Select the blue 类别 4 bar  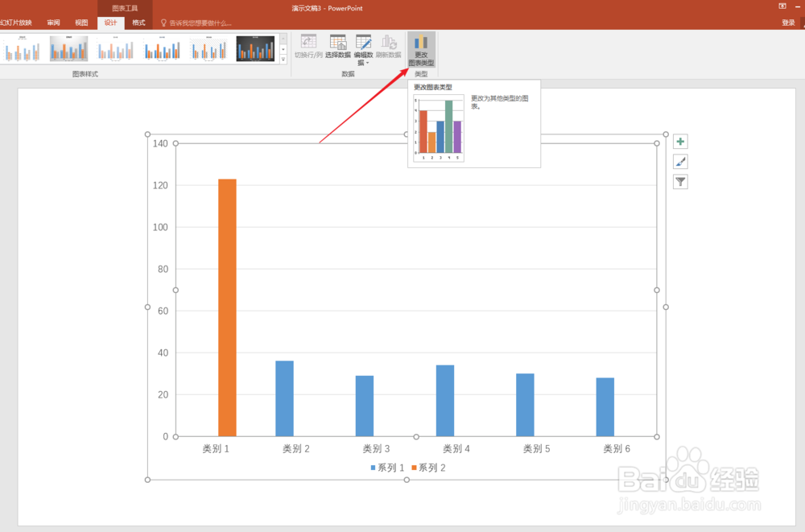pos(445,401)
